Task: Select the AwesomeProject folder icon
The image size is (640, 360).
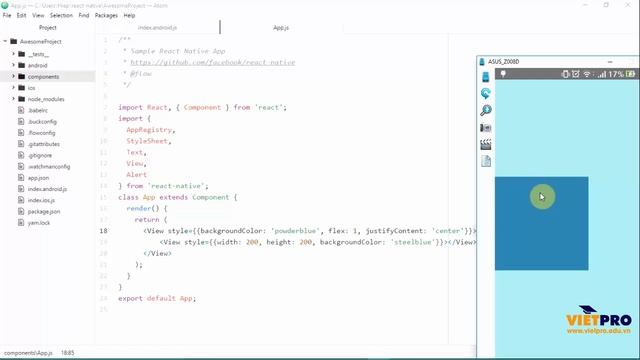Action: click(13, 41)
